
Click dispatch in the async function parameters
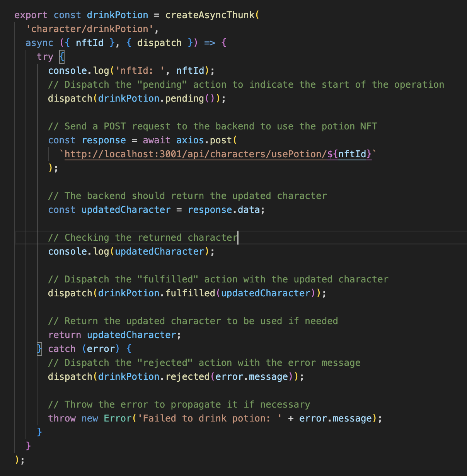pos(159,43)
